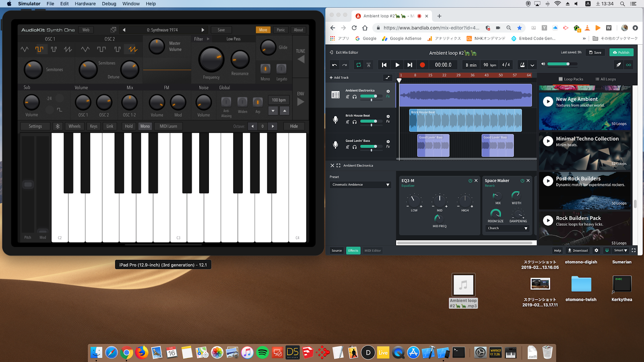
Task: Click the metronome icon in BandLab
Action: pyautogui.click(x=522, y=65)
